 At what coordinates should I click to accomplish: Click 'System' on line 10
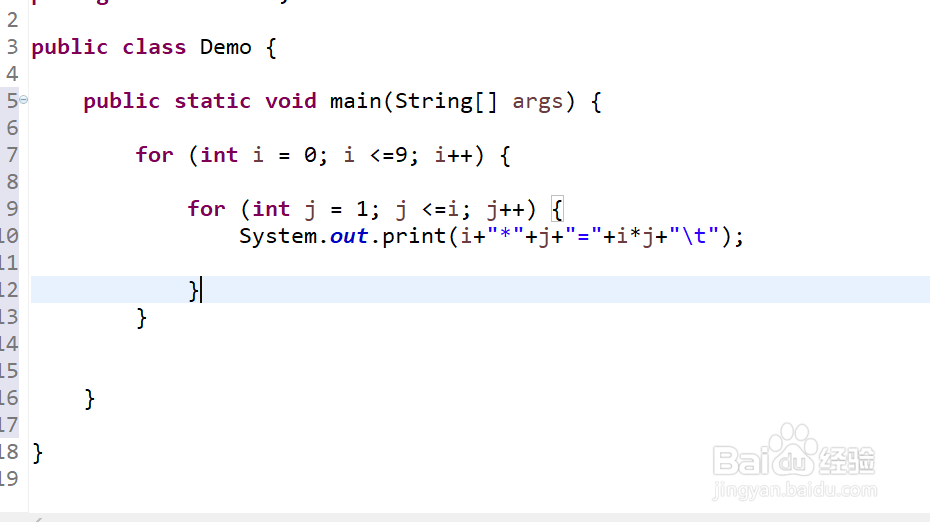(x=278, y=237)
